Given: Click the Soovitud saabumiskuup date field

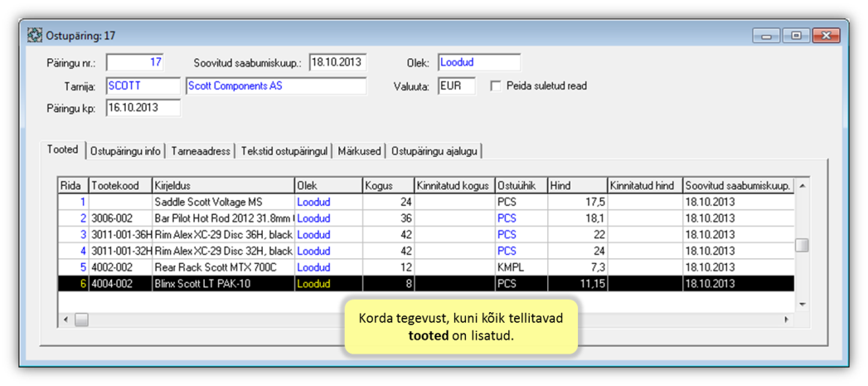Looking at the screenshot, I should tap(337, 63).
